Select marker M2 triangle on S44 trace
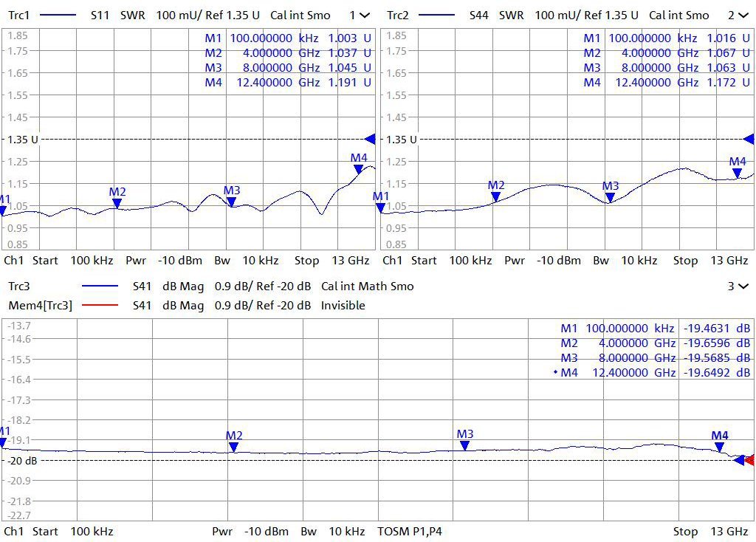The image size is (756, 542). 496,196
